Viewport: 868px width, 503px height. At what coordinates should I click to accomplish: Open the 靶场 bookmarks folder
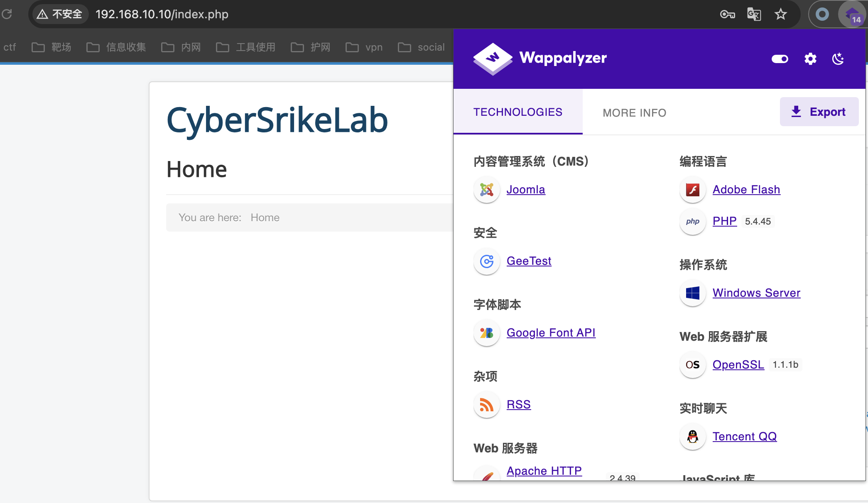[51, 47]
